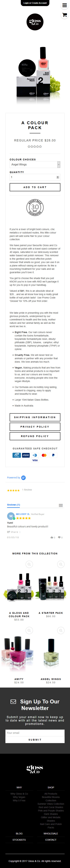Click the review thumbs down icon

[60, 537]
